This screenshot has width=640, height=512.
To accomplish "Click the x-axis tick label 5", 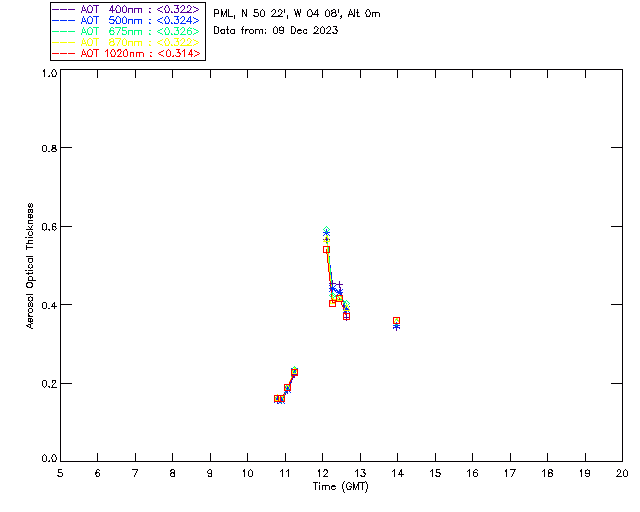I will (x=60, y=474).
